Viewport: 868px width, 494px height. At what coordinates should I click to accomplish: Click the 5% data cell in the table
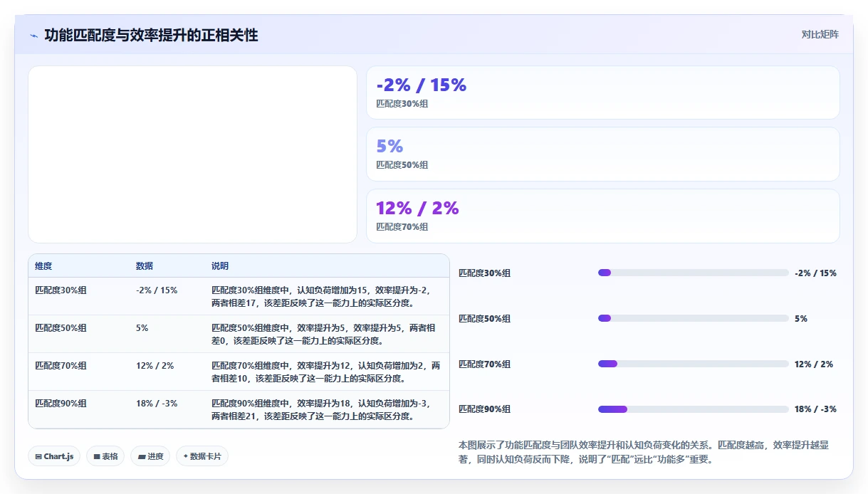[x=142, y=328]
